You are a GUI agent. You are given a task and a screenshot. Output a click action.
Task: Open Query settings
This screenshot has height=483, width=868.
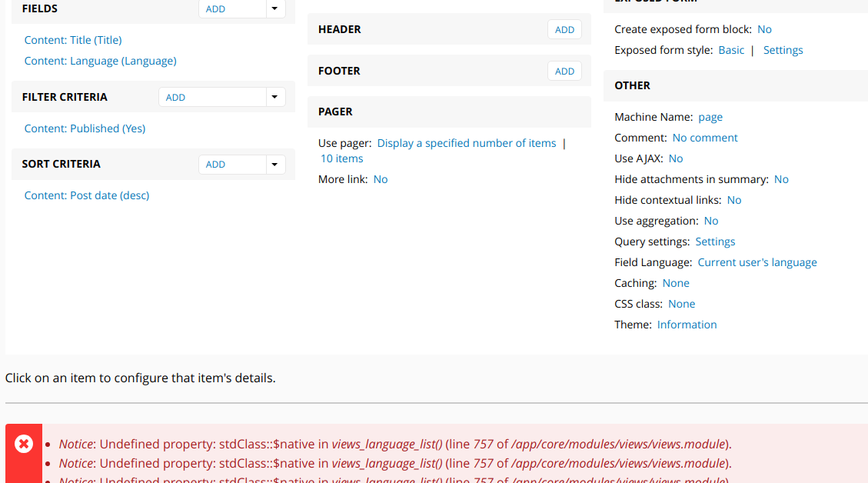(x=715, y=241)
